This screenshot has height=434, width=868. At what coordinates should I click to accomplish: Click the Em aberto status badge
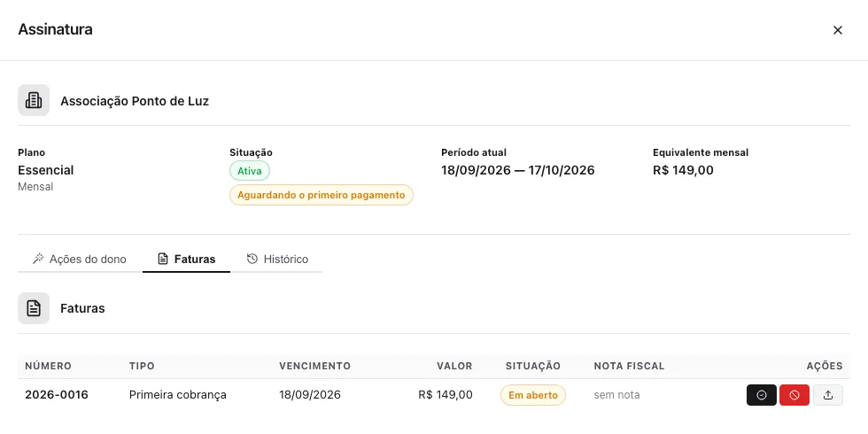[x=533, y=395]
